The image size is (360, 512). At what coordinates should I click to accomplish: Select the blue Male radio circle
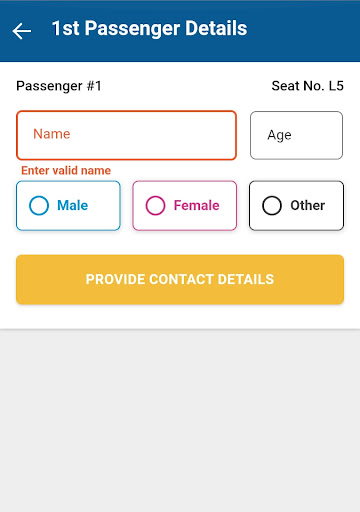point(39,205)
